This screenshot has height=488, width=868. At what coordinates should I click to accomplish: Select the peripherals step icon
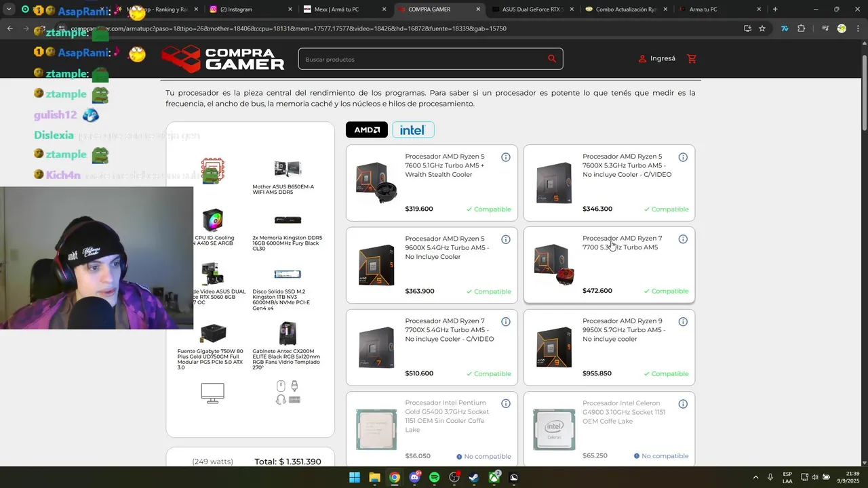288,392
